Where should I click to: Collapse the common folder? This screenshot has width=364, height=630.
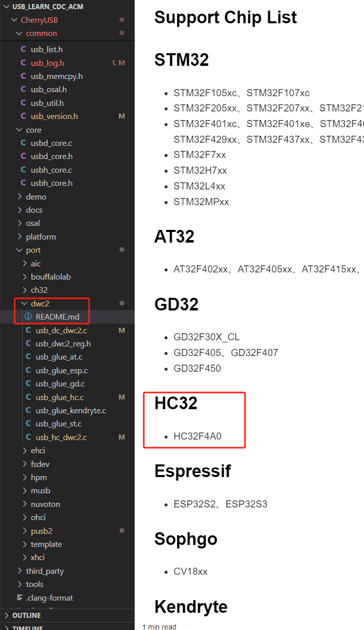pos(19,33)
